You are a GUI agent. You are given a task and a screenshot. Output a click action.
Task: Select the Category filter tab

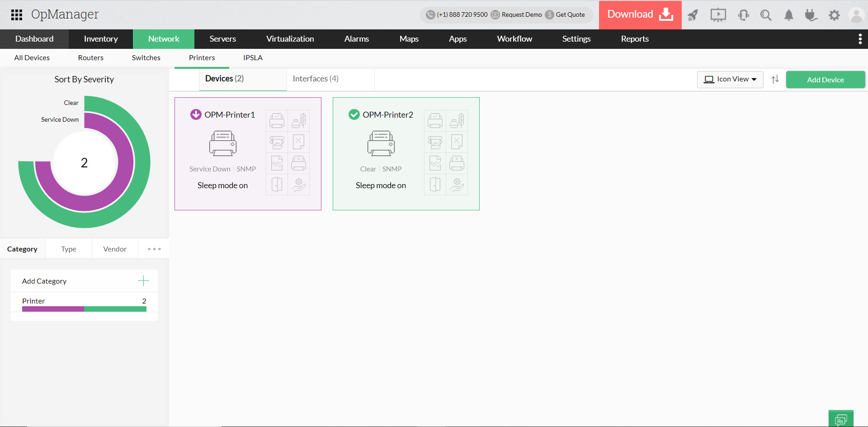click(x=23, y=249)
